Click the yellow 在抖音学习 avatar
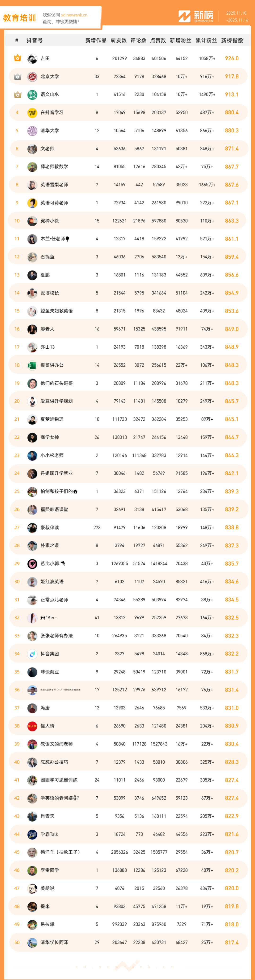 coord(32,113)
